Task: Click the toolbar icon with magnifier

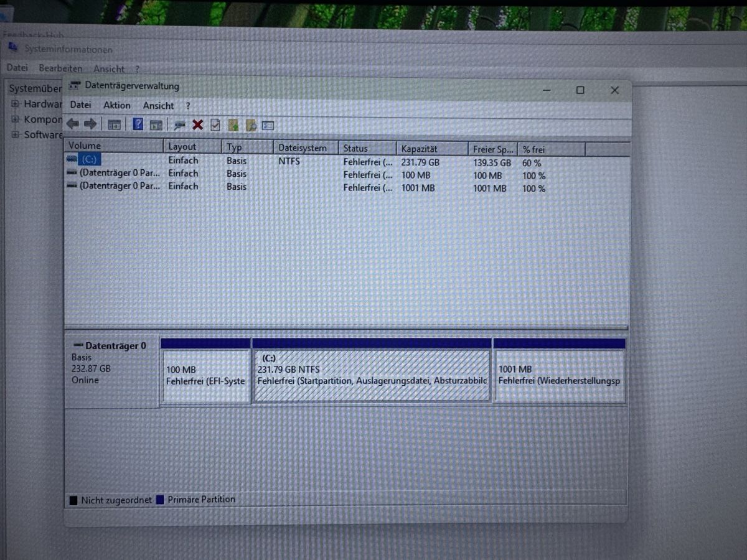Action: [x=251, y=125]
